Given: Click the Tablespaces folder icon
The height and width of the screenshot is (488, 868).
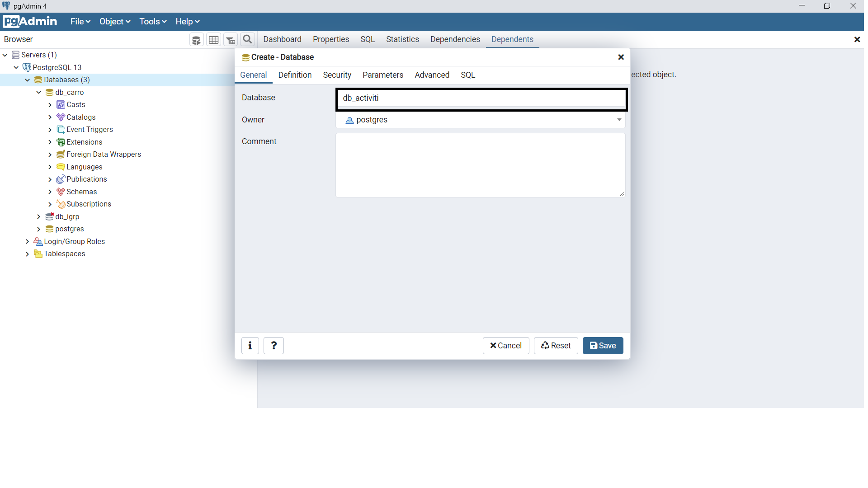Looking at the screenshot, I should click(x=38, y=254).
